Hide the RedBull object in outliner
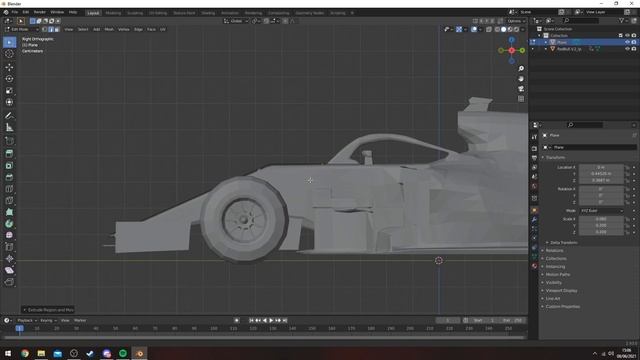This screenshot has height=360, width=640. pos(627,49)
